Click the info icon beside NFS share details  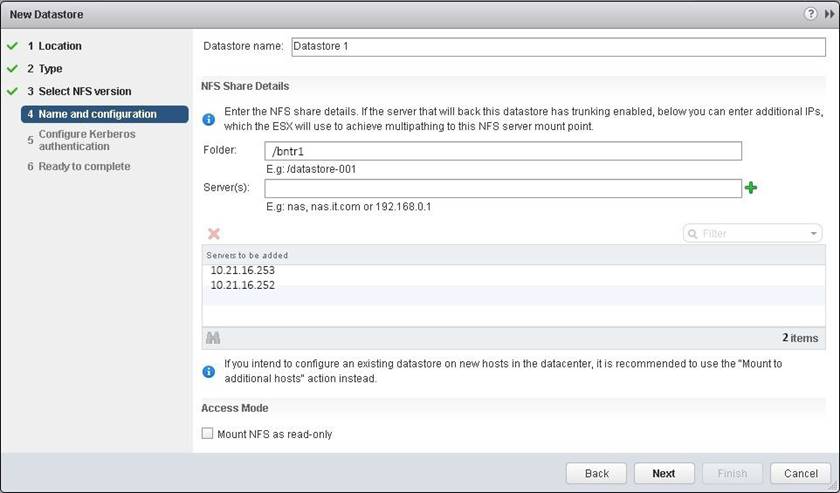coord(209,119)
